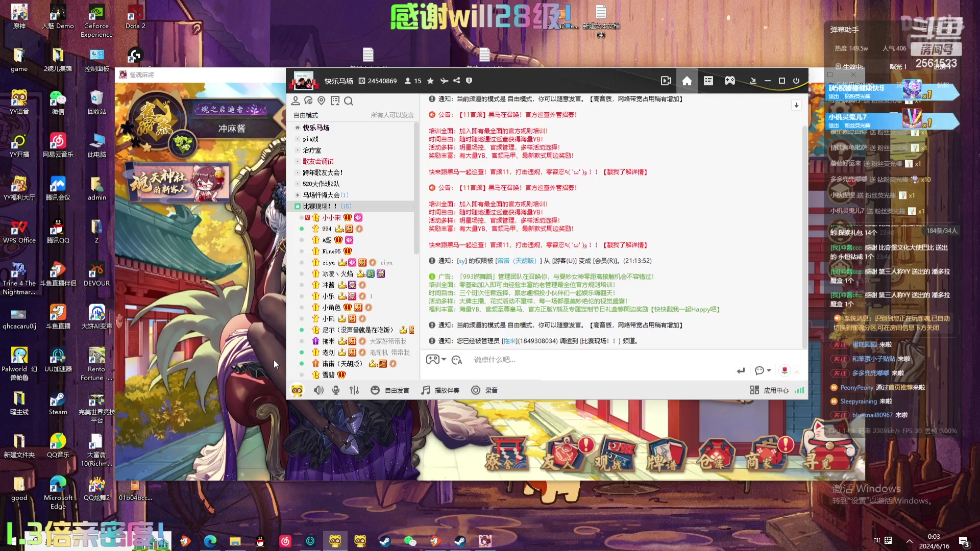Favorite the channel with the star icon
The width and height of the screenshot is (980, 551).
(430, 81)
